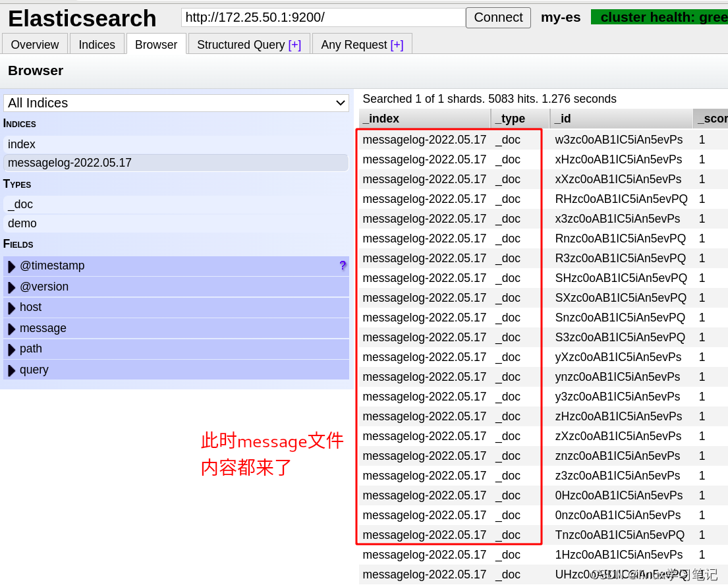The width and height of the screenshot is (728, 587).
Task: Select the 'index' entry under Indices
Action: (x=175, y=144)
